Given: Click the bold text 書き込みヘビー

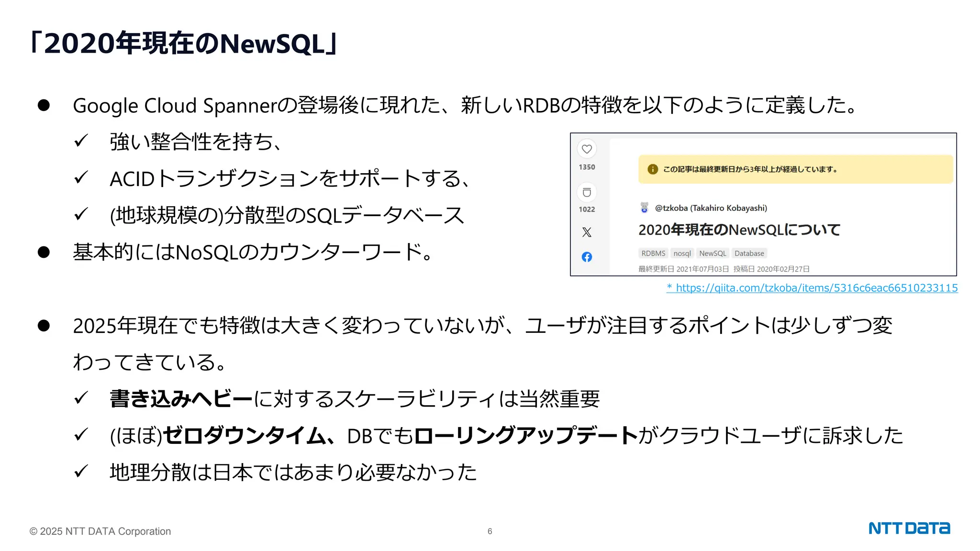Looking at the screenshot, I should (x=181, y=399).
